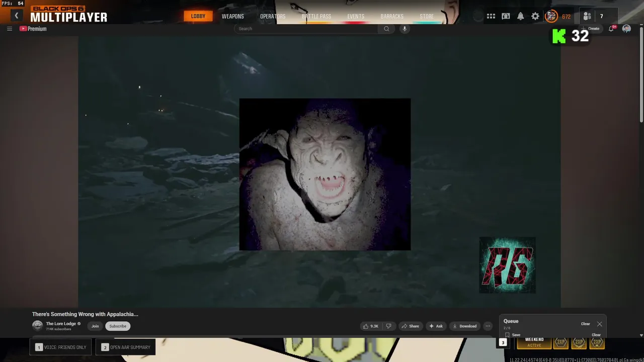Click the search magnifier button

point(386,29)
